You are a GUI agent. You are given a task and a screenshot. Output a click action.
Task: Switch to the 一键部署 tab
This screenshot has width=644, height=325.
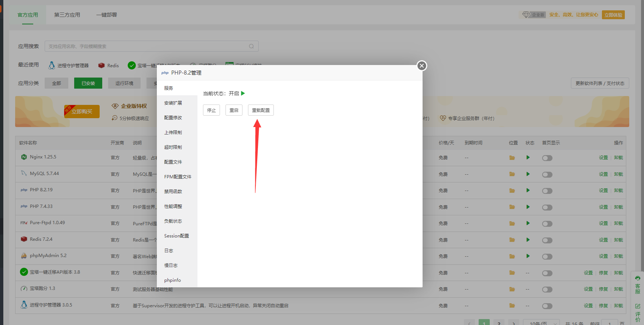point(107,15)
